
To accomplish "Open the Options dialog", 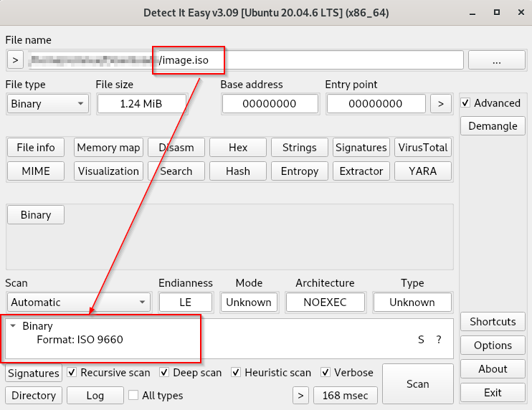I will (x=493, y=345).
